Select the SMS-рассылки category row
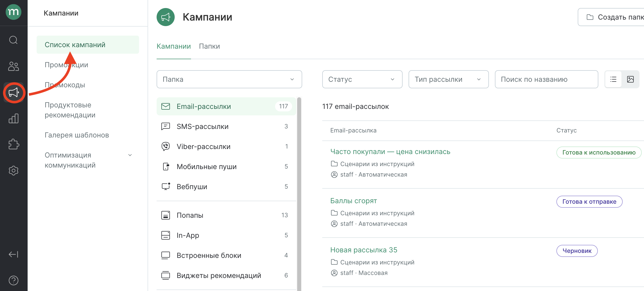644x291 pixels. (x=226, y=126)
